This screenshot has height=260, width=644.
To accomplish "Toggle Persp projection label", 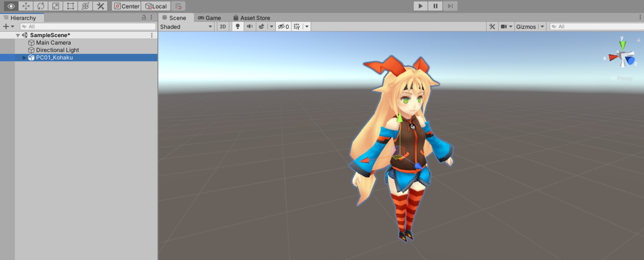I will click(624, 78).
